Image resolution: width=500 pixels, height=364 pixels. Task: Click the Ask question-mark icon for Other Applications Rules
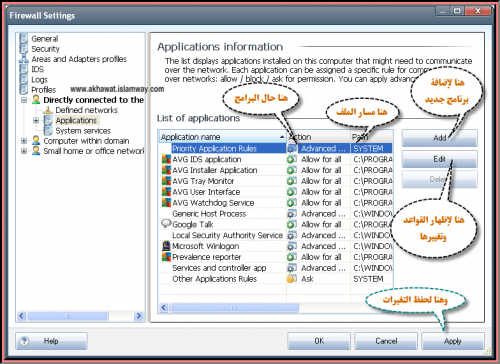pyautogui.click(x=292, y=279)
